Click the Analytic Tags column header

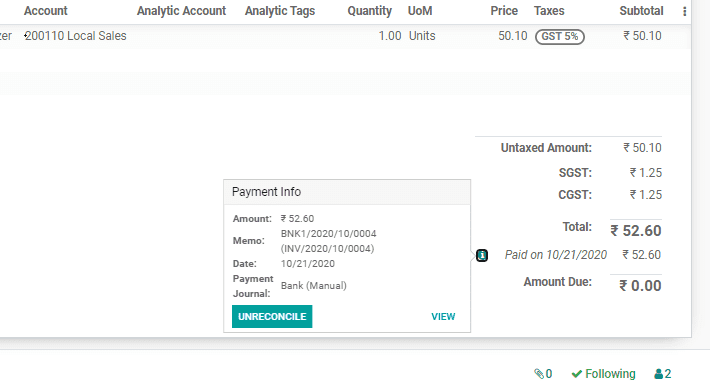pyautogui.click(x=280, y=11)
